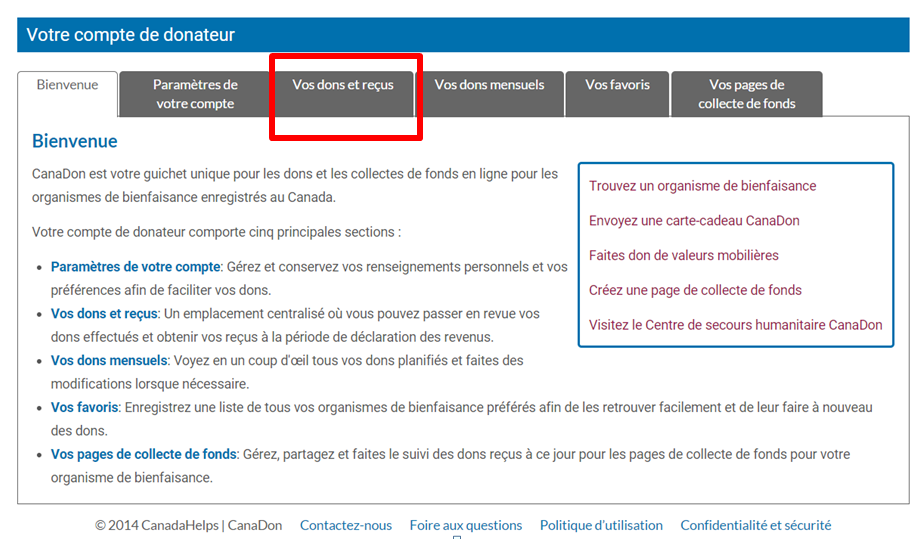Go to the Vos dons mensuels tab

tap(489, 85)
